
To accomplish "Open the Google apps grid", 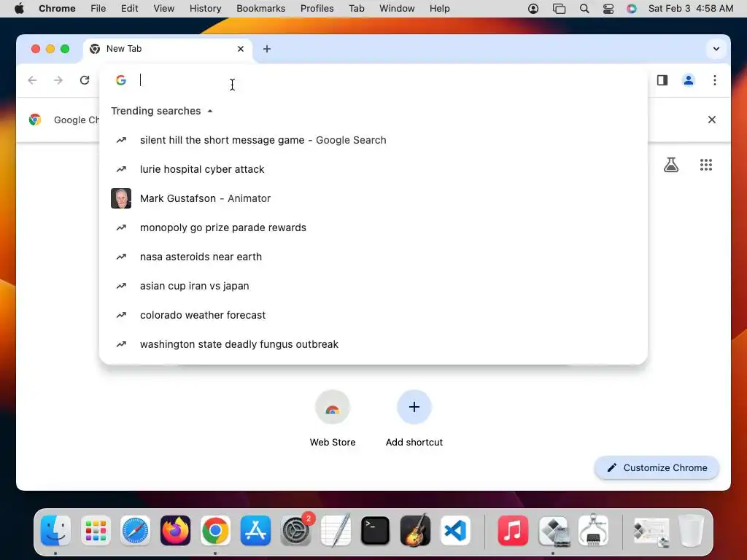I will coord(706,165).
